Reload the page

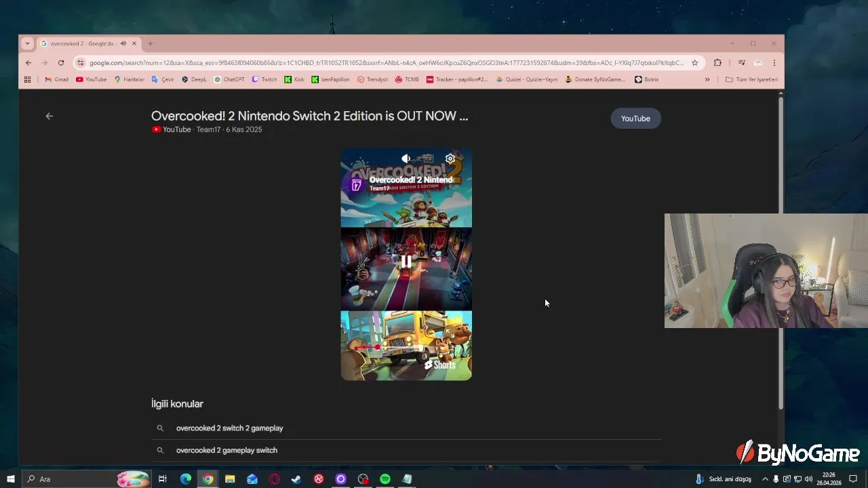click(61, 62)
